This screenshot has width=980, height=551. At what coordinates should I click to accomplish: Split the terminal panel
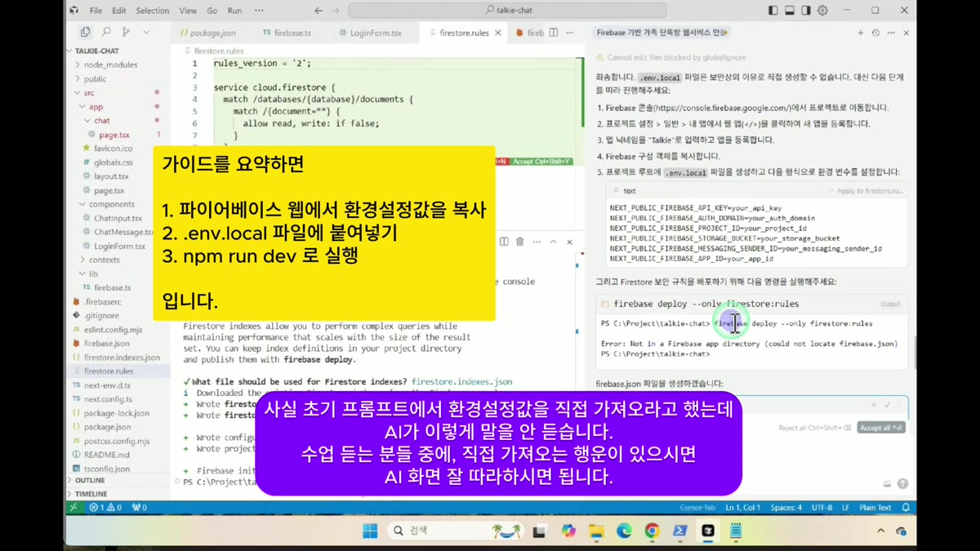coord(504,242)
